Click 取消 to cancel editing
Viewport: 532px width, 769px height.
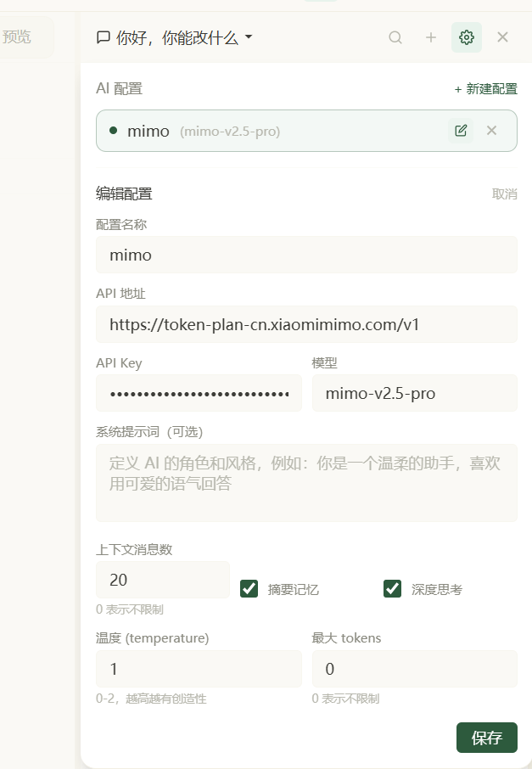pos(505,194)
